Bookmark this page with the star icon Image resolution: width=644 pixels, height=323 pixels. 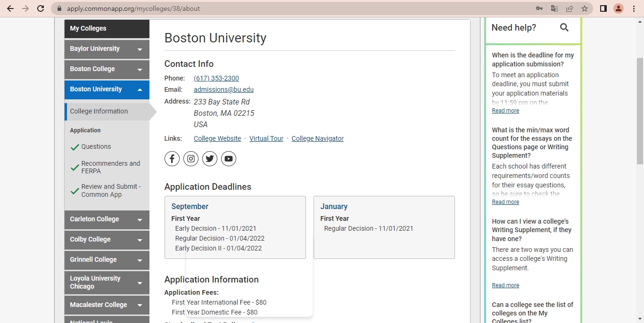pos(585,8)
